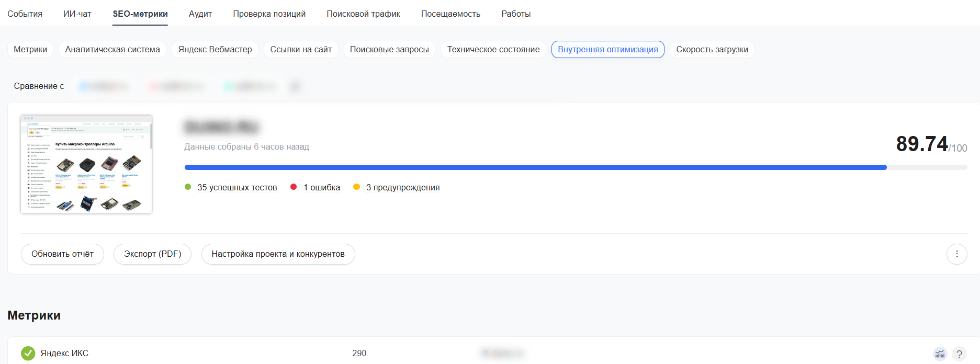
Task: Select the Метрики filter chip
Action: click(x=30, y=49)
